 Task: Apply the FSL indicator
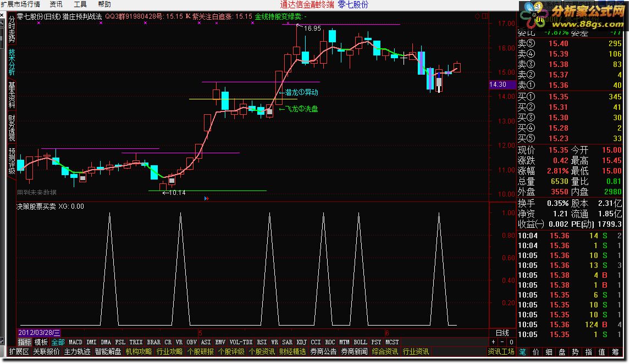(x=120, y=342)
